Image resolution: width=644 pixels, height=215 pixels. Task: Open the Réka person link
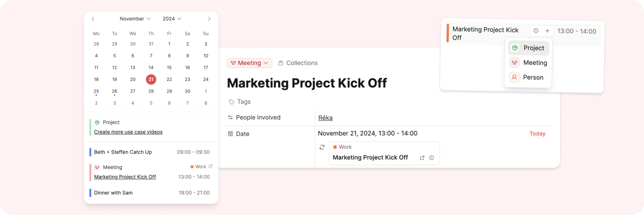[325, 118]
